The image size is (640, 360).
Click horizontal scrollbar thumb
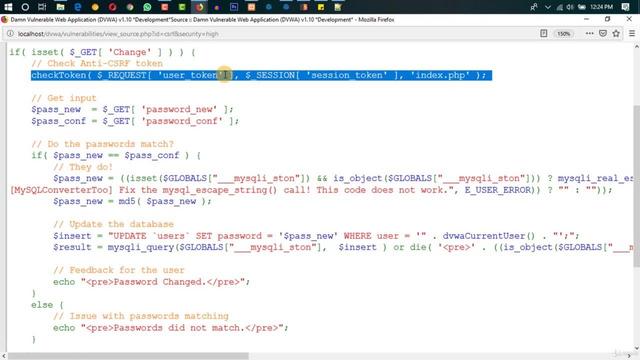[x=128, y=356]
